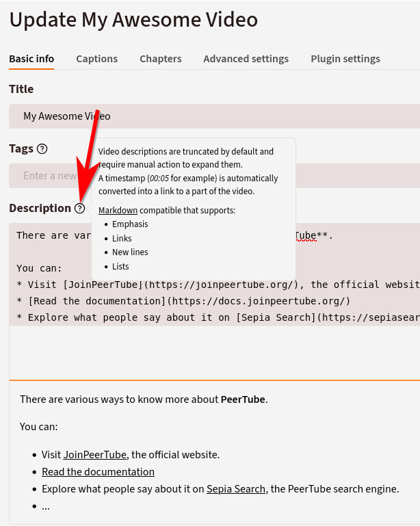Click the 'Description' field label

click(40, 209)
